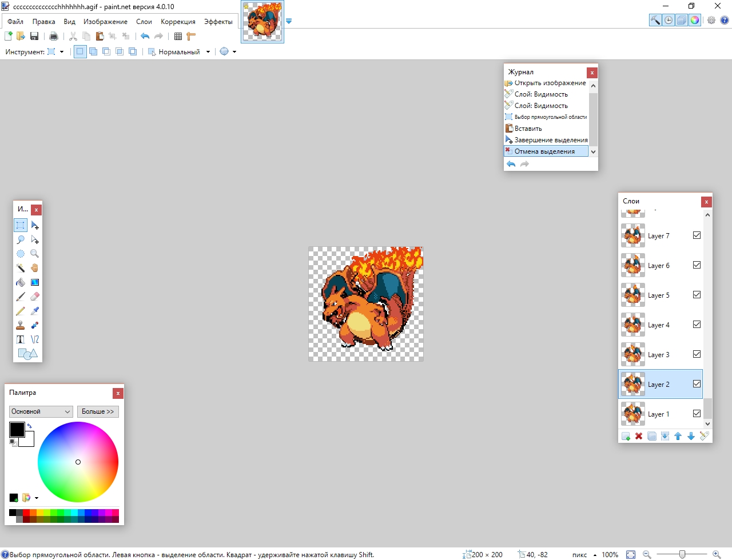
Task: Click the Layers panel scroll-up arrow
Action: (x=707, y=215)
